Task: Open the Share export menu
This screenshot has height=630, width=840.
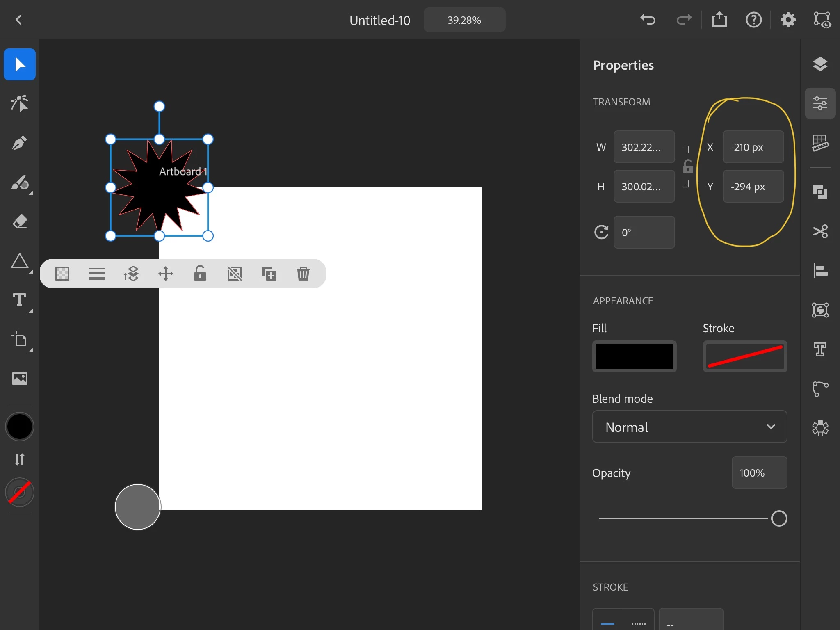Action: coord(719,20)
